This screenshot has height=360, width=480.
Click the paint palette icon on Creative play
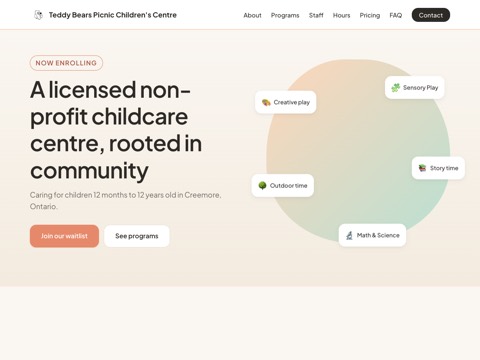tap(266, 102)
